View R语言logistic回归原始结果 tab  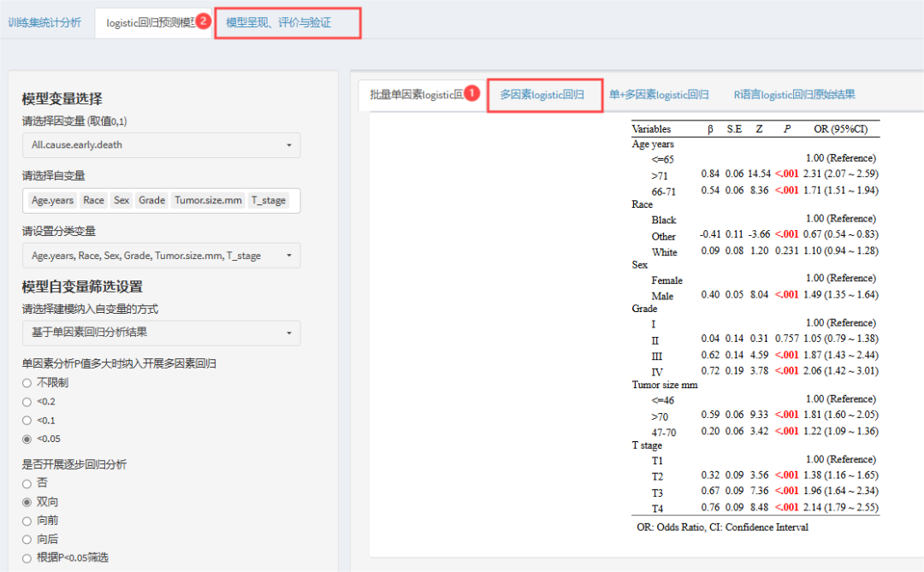coord(794,95)
